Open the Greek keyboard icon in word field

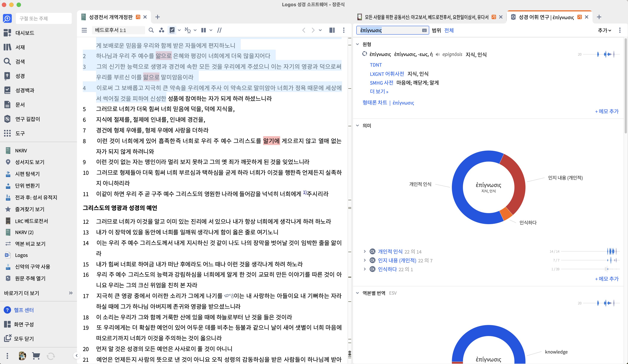(424, 30)
